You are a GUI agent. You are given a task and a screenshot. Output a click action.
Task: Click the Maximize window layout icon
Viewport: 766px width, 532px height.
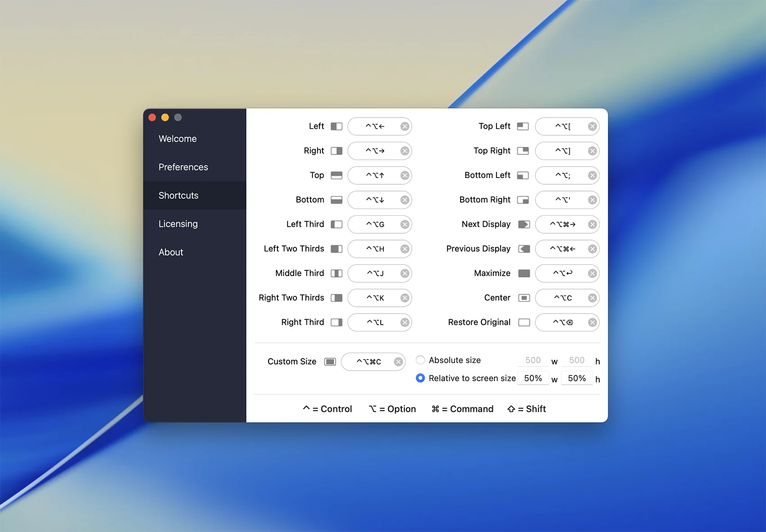tap(524, 273)
